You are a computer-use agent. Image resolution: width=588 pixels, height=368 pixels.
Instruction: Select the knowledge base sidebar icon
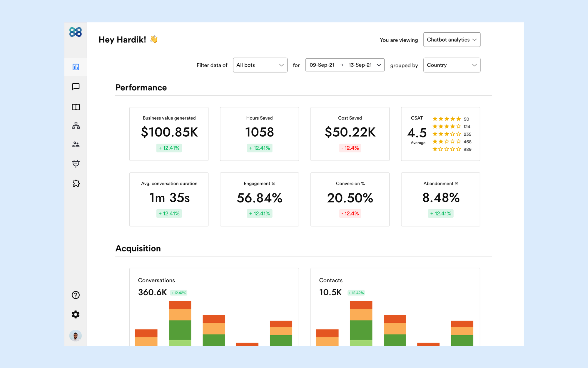coord(77,107)
